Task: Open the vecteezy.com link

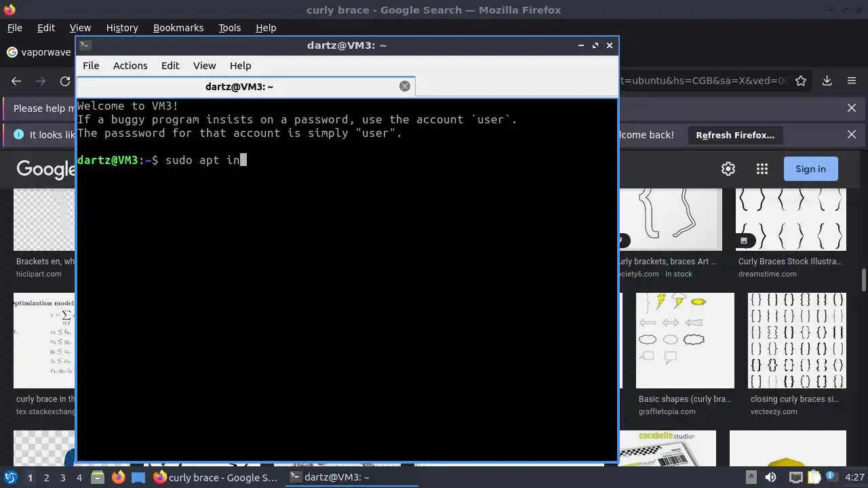Action: point(774,411)
